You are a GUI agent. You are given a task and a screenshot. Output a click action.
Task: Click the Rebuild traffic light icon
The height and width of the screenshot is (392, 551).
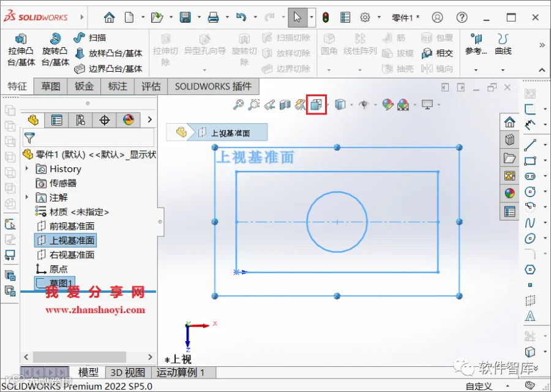[x=326, y=17]
